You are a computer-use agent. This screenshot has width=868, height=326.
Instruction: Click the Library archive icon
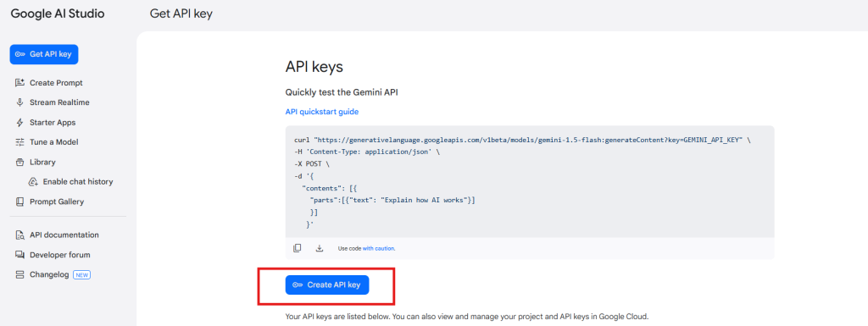click(x=20, y=162)
